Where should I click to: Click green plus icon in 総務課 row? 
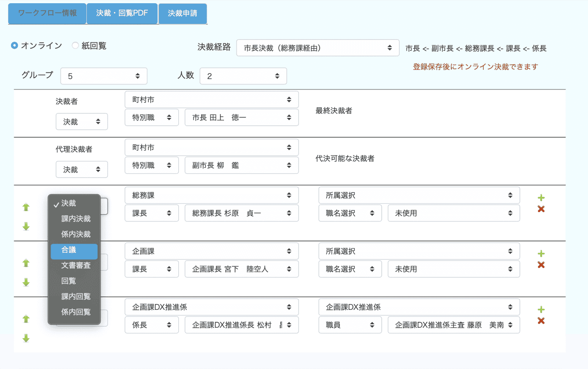click(541, 198)
